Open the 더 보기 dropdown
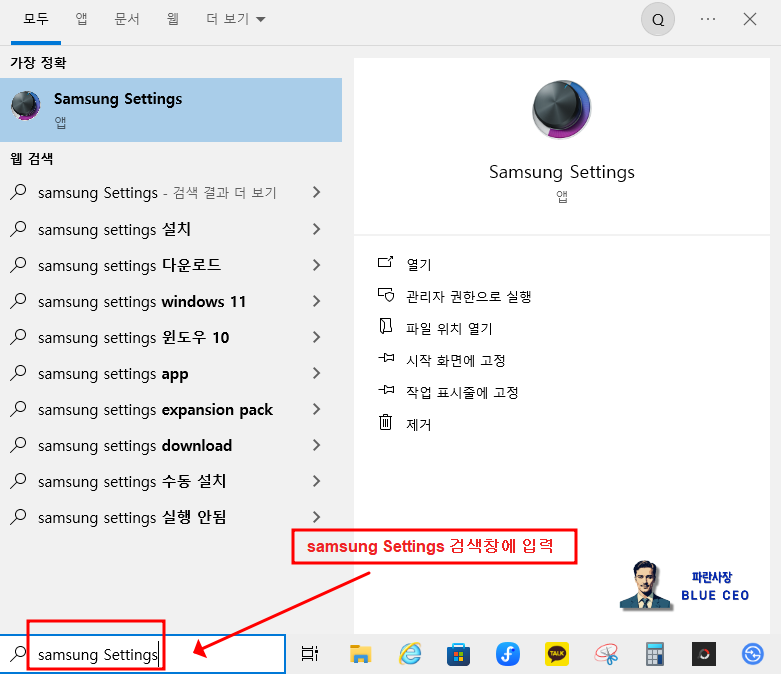Viewport: 781px width, 674px height. [x=236, y=19]
